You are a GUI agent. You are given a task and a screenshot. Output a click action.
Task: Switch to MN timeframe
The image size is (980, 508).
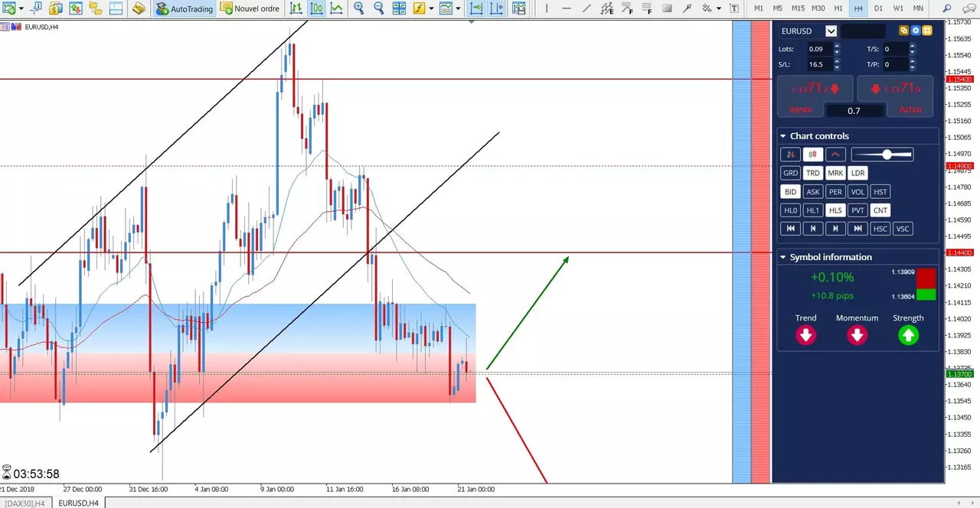coord(918,8)
